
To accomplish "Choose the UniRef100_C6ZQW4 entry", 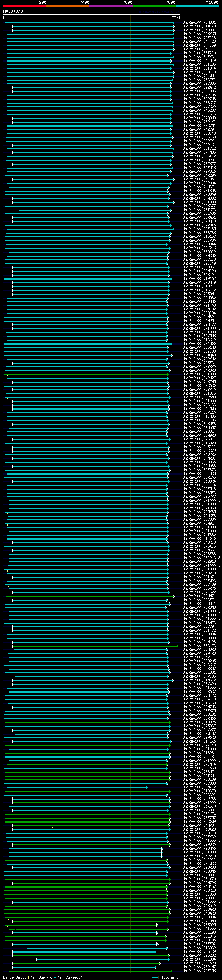I will [199, 959].
